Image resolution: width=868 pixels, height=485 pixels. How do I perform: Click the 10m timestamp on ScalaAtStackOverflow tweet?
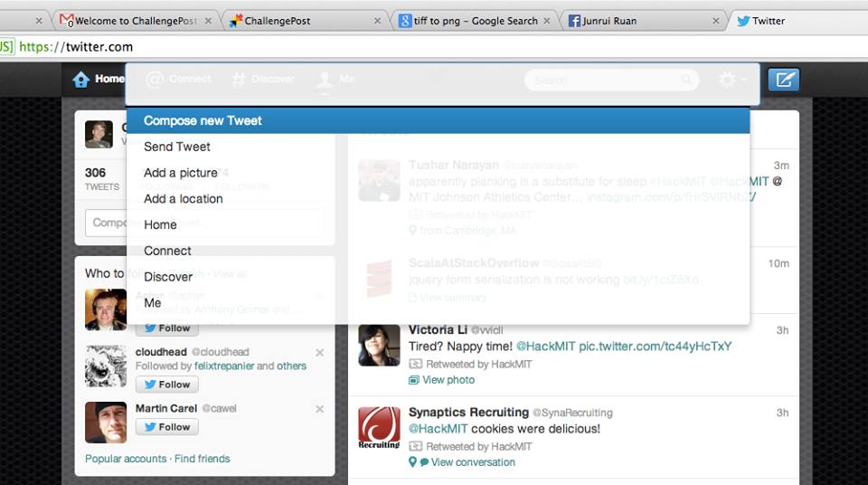[x=778, y=263]
